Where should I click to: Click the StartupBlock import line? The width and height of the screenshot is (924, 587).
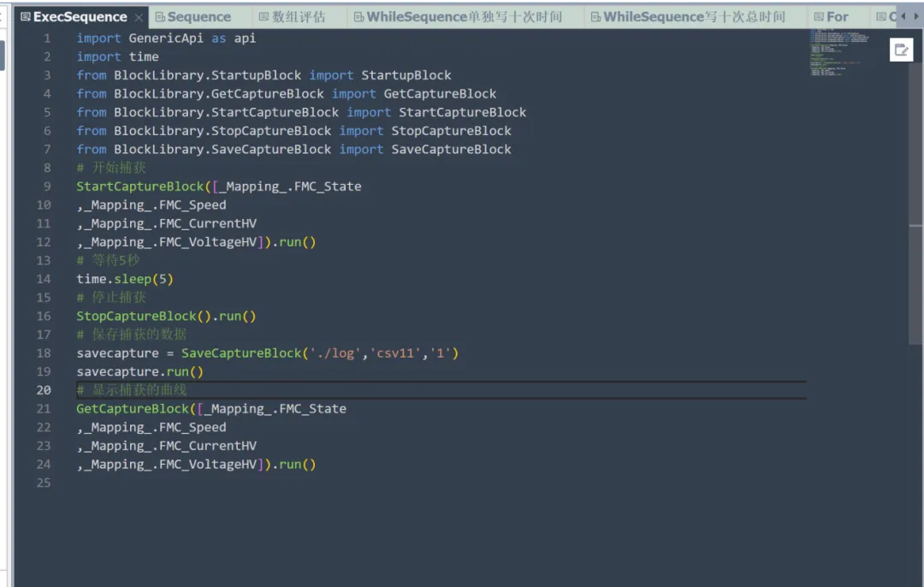[x=264, y=75]
